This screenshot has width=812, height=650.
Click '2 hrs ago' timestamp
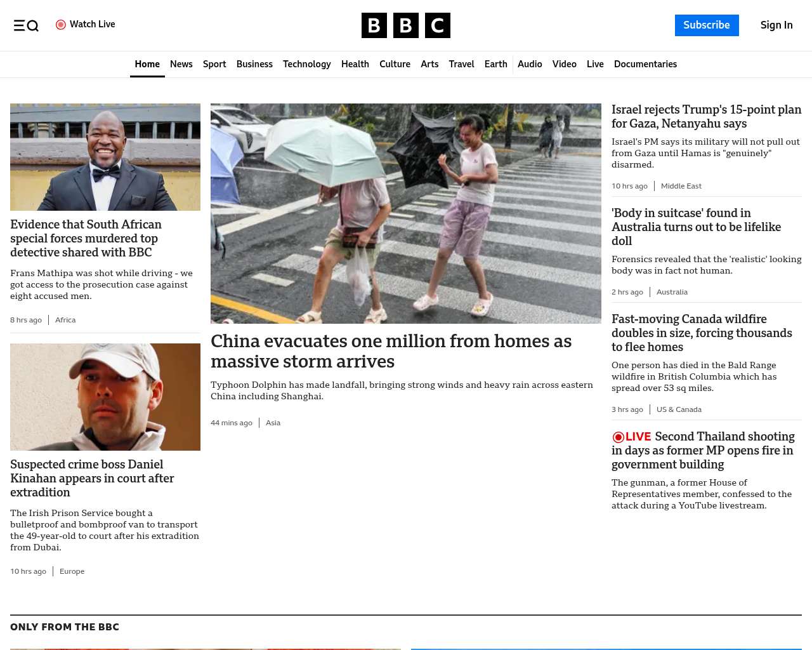[627, 292]
